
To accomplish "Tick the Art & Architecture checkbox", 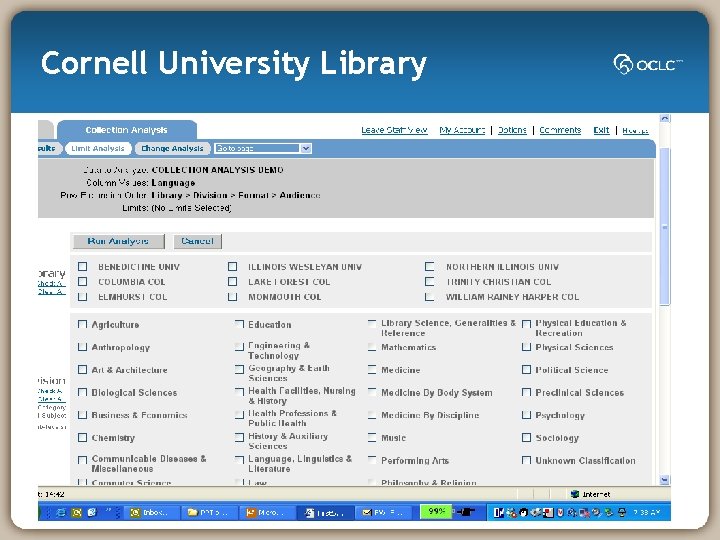I will (x=83, y=370).
